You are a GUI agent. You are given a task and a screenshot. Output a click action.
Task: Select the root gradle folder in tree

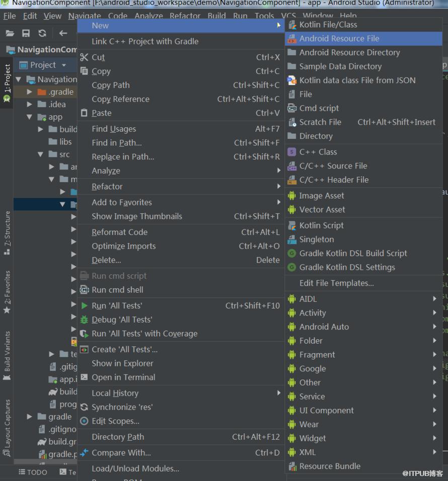[54, 417]
